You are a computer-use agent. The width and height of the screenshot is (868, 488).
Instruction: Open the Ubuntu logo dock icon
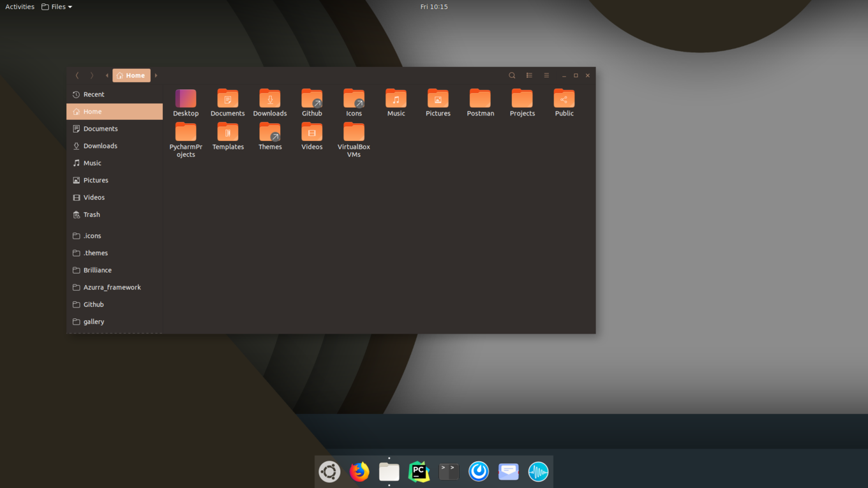tap(329, 472)
